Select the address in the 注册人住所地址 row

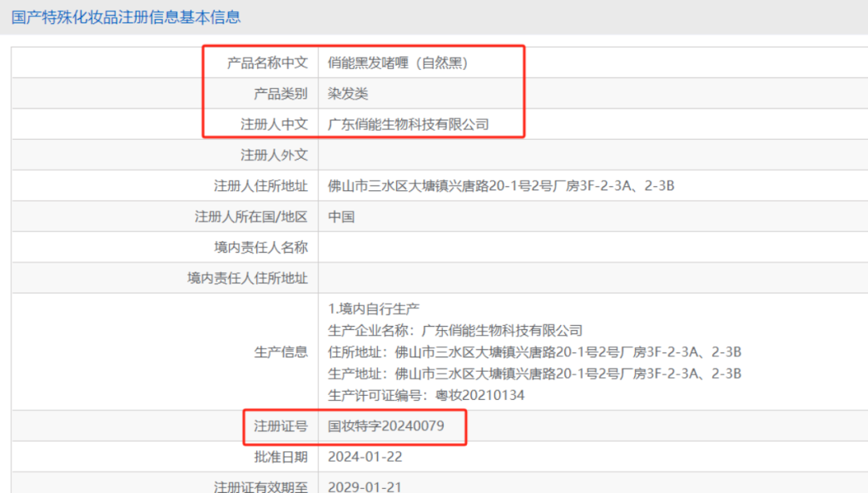[x=501, y=186]
